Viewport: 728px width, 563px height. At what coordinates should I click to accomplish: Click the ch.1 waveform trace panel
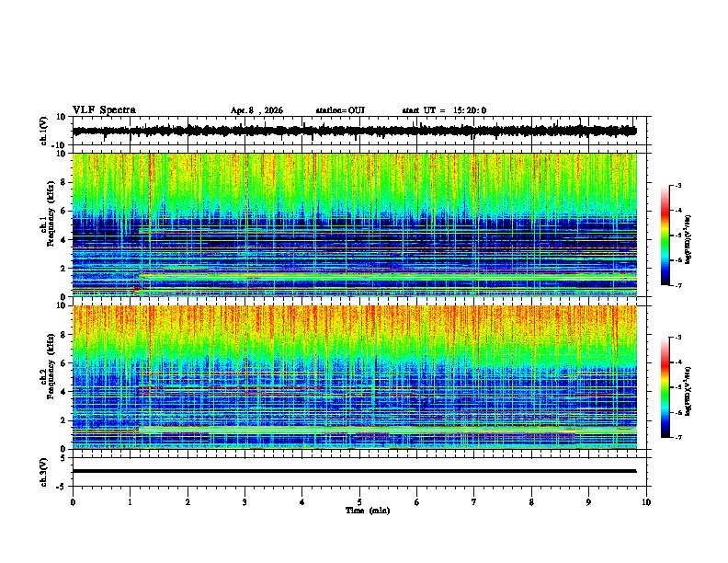tap(361, 131)
